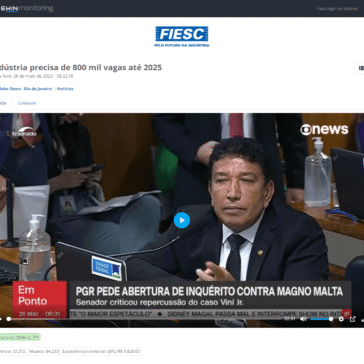Click 'Faça login no sistema' link
The height and width of the screenshot is (364, 364).
click(337, 9)
